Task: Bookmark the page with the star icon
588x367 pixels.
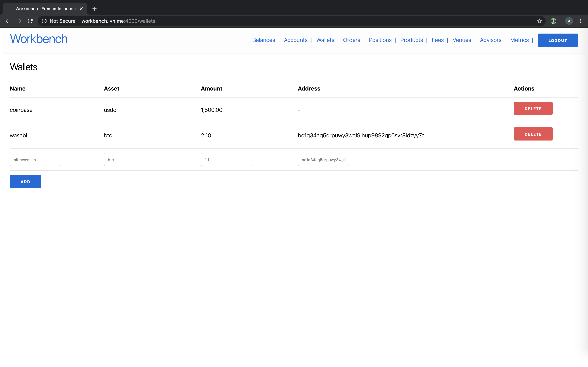Action: click(539, 21)
